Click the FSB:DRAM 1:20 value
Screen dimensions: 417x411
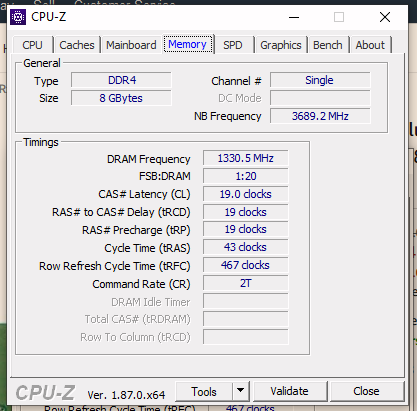[246, 176]
